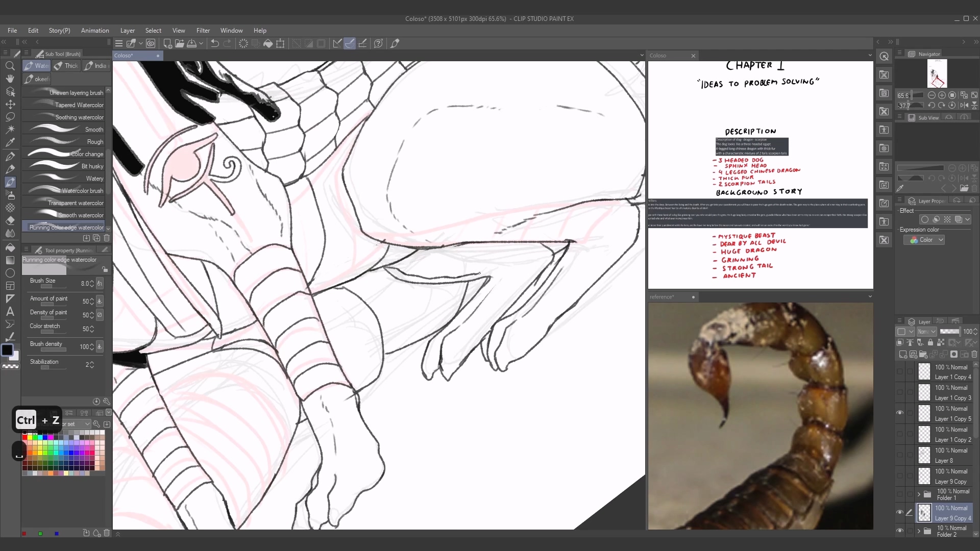Select the Fill bucket tool in the toolbar
The width and height of the screenshot is (980, 551).
click(x=10, y=247)
